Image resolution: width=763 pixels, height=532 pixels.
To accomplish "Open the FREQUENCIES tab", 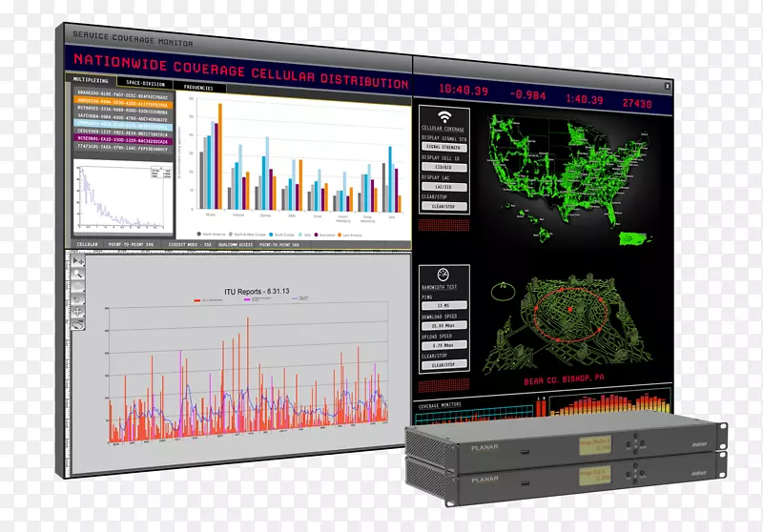I will pyautogui.click(x=198, y=88).
